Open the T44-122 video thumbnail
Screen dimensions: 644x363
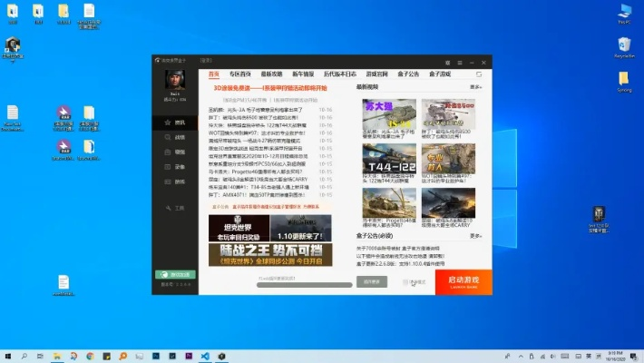click(389, 160)
